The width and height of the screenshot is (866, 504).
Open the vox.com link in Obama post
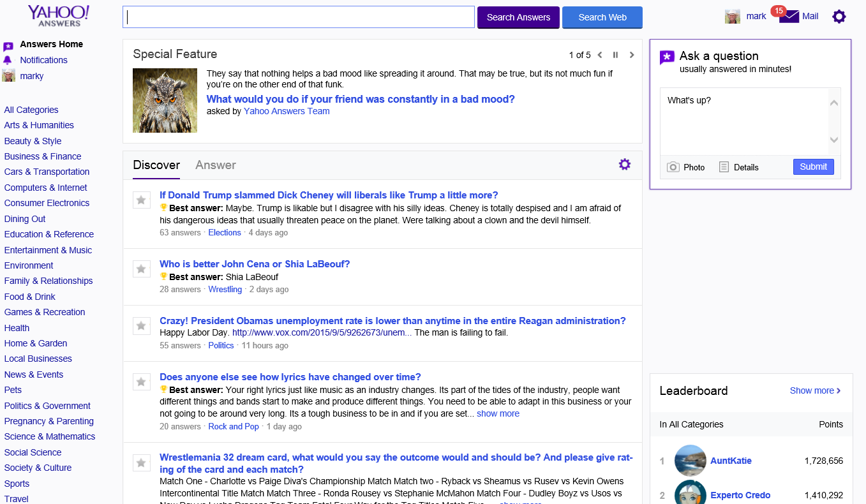[322, 332]
